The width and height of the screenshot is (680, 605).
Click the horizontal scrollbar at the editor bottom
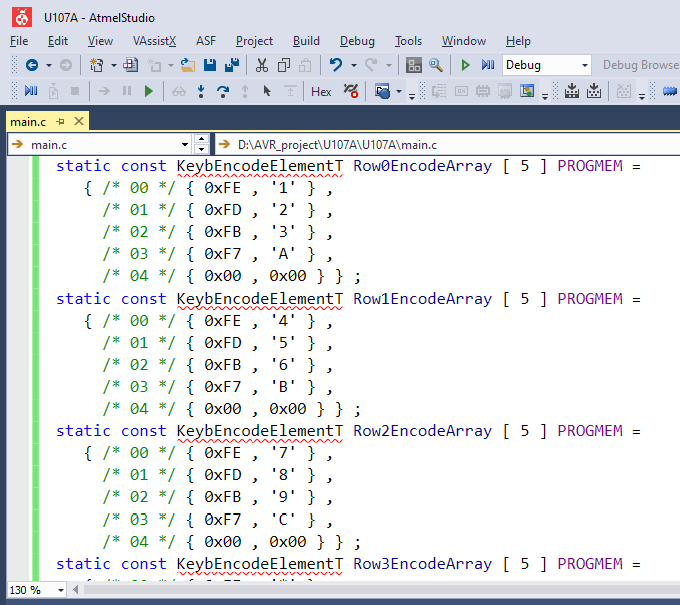coord(380,590)
